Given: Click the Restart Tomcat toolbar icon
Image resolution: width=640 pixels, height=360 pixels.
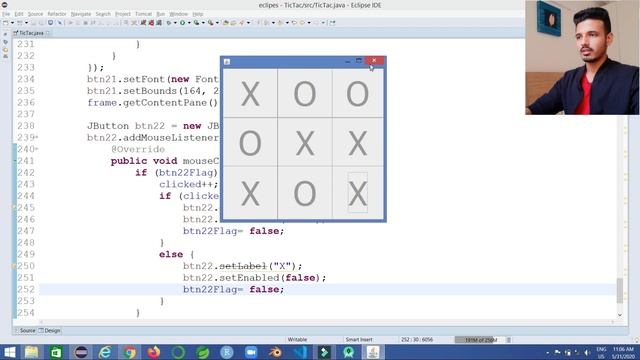Looking at the screenshot, I should 159,23.
